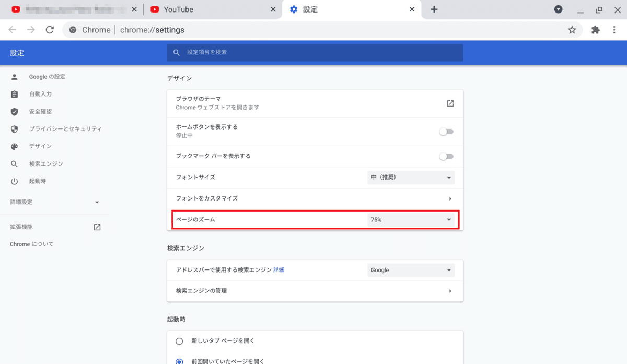Open the browser extensions puzzle icon
The image size is (627, 364).
596,30
